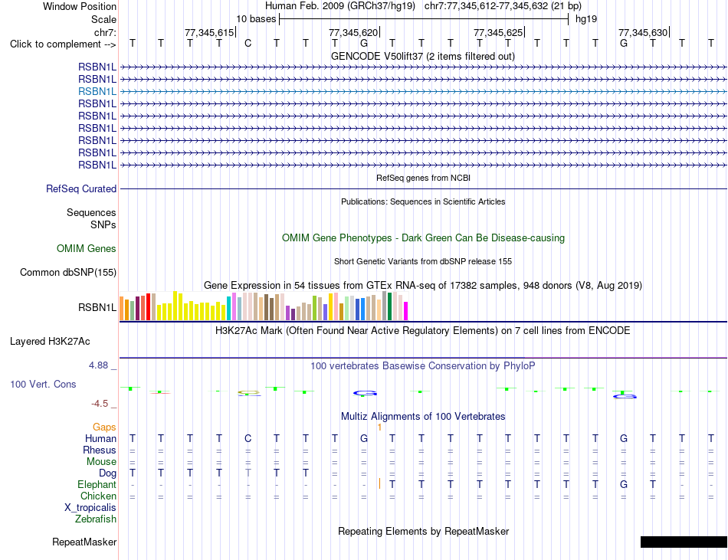The height and width of the screenshot is (560, 728).
Task: Open 'Repeating Elements by RepeatMasker' title
Action: pyautogui.click(x=423, y=531)
